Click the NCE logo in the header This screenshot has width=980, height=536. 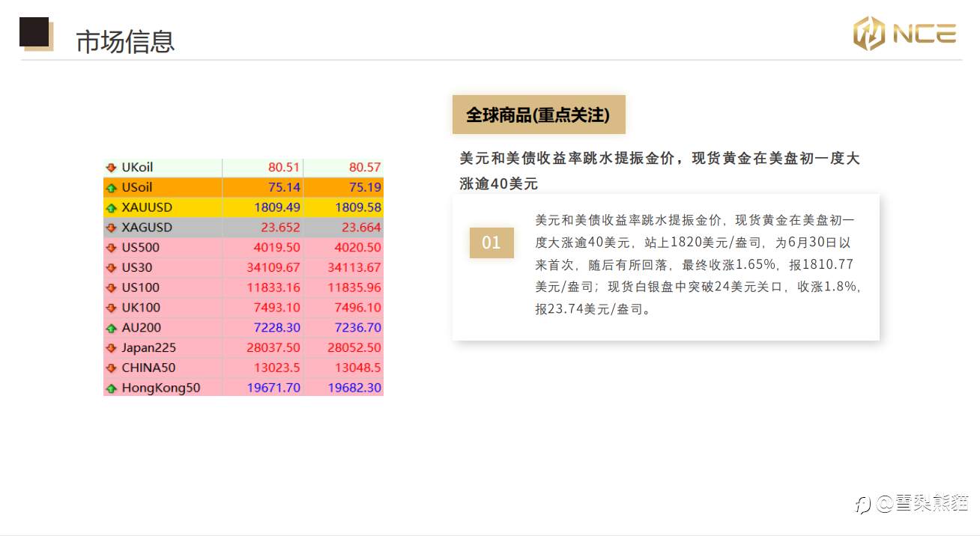coord(904,34)
